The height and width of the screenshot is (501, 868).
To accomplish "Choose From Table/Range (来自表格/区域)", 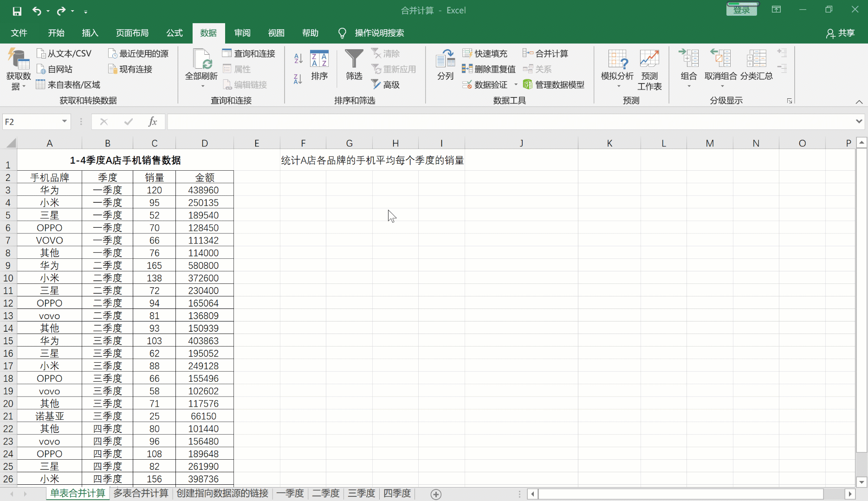I will coord(68,85).
